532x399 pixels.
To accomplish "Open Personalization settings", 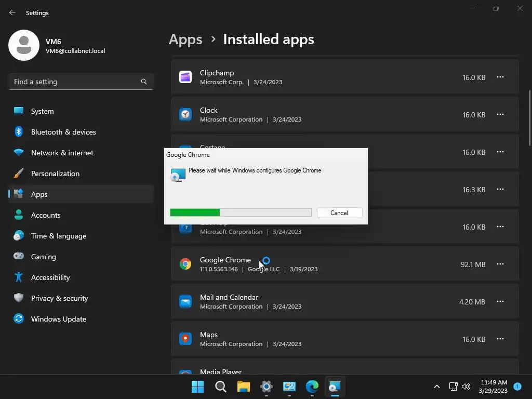I will pos(81,174).
